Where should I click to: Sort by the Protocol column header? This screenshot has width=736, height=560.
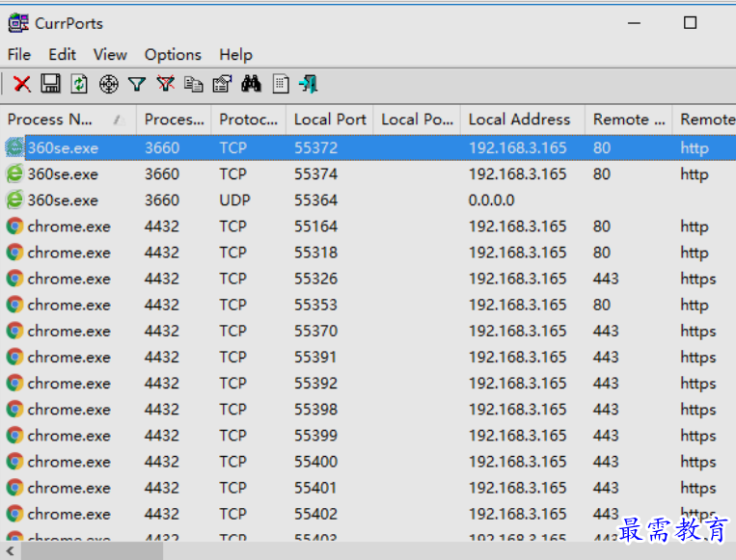[x=248, y=120]
